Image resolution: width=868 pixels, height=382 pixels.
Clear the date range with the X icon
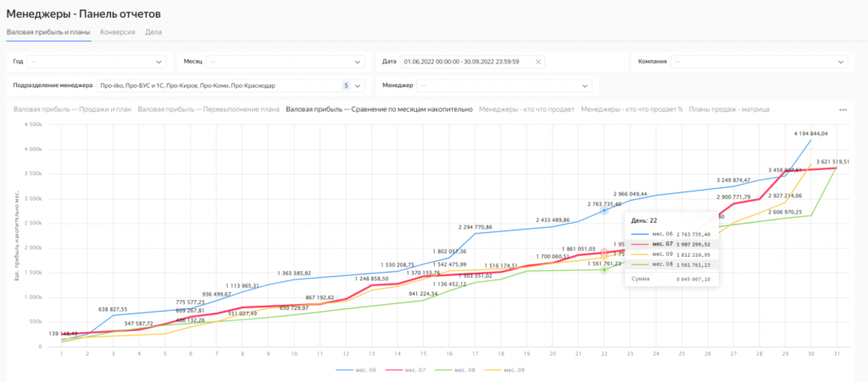pyautogui.click(x=537, y=62)
